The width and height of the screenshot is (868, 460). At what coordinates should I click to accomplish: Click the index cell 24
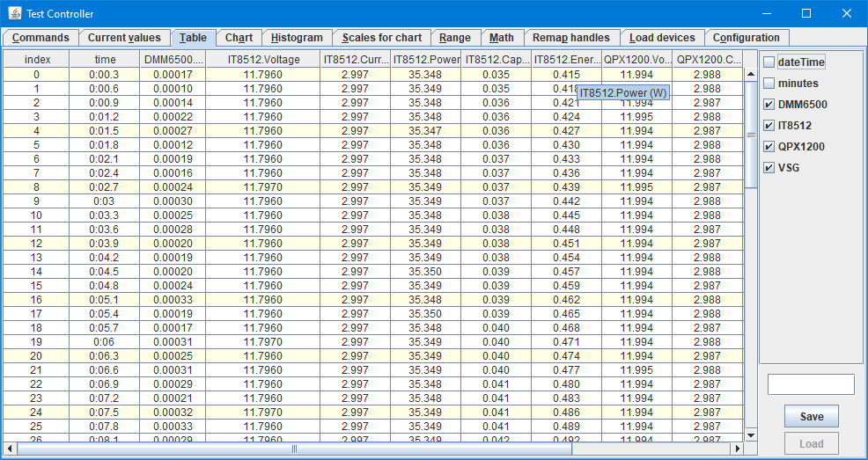[x=36, y=413]
